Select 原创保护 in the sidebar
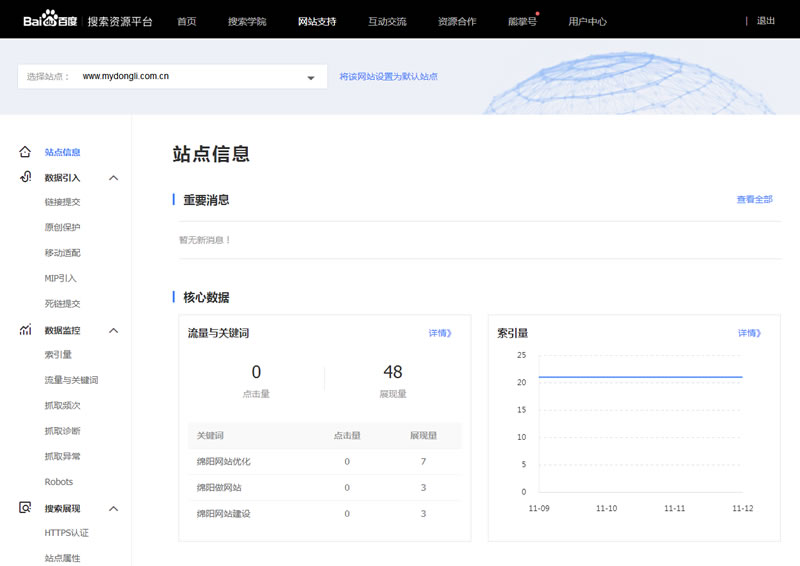The image size is (800, 566). click(x=62, y=227)
